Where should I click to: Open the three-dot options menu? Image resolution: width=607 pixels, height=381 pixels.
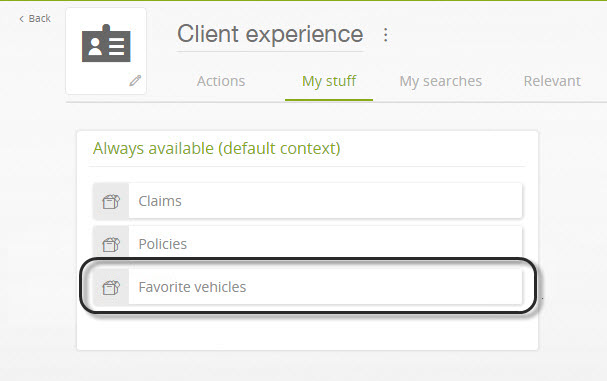click(385, 35)
